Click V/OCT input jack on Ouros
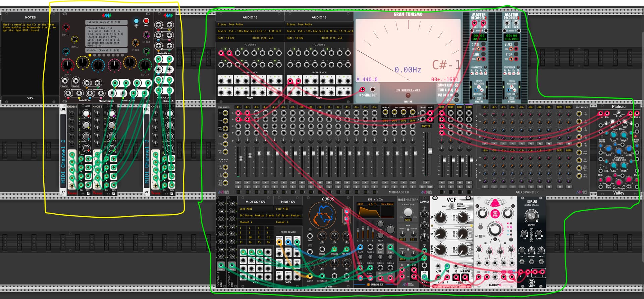 click(310, 277)
